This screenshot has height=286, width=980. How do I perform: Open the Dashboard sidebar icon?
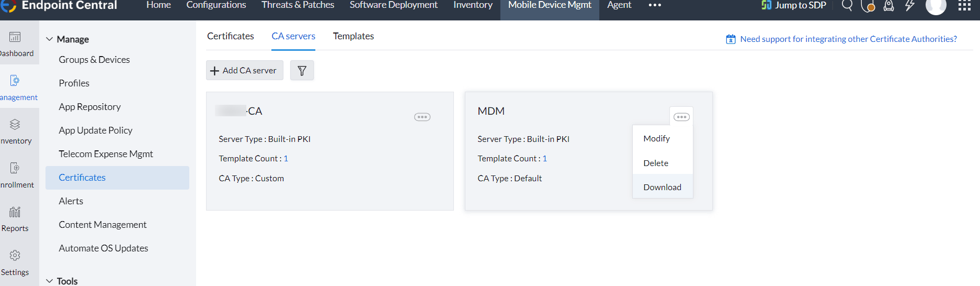point(15,37)
